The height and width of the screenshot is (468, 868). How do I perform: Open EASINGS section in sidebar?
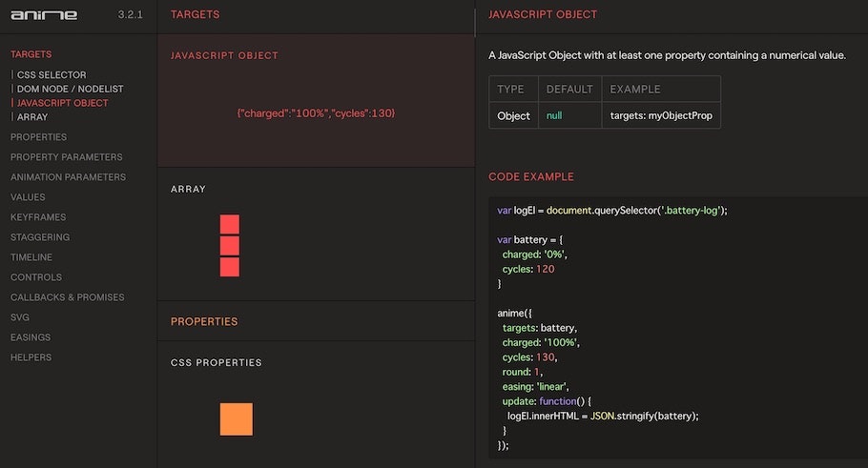tap(31, 336)
